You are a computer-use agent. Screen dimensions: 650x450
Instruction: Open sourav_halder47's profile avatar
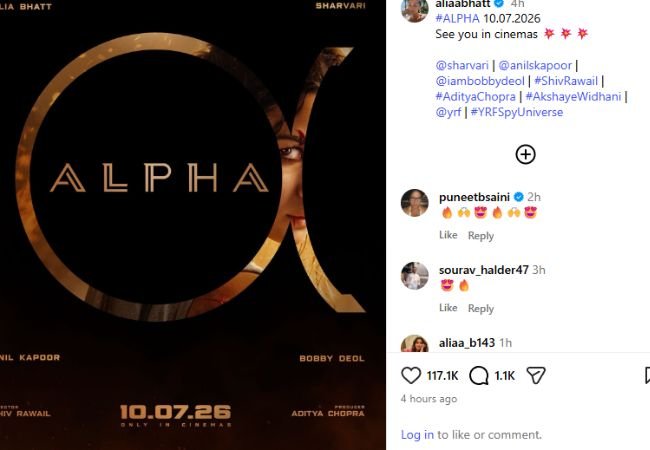tap(415, 276)
